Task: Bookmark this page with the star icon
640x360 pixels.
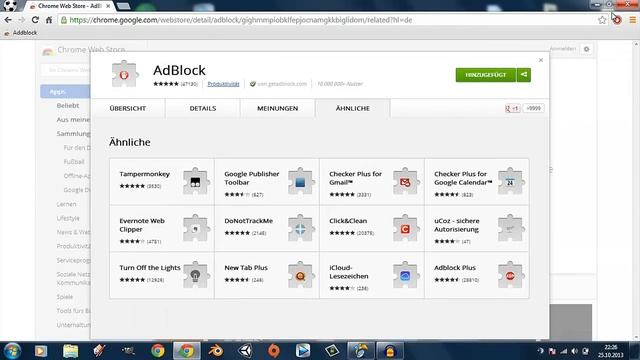Action: pyautogui.click(x=602, y=20)
